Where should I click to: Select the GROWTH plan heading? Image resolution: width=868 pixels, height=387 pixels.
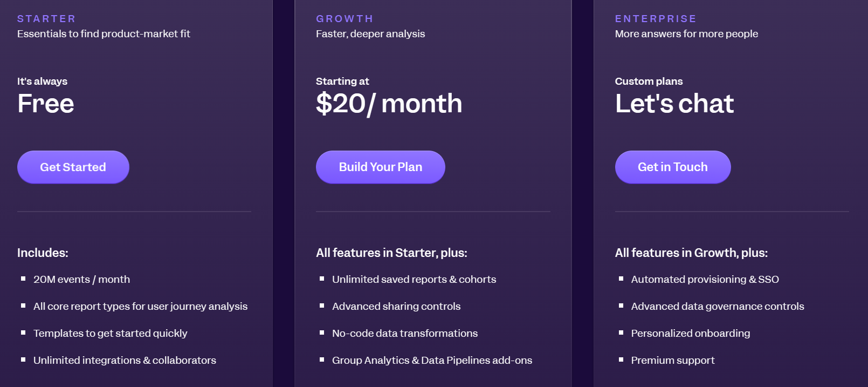(345, 18)
